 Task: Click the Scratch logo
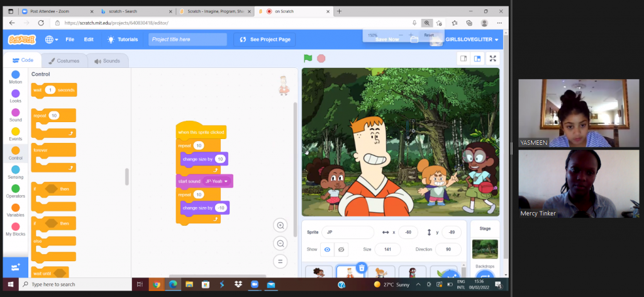tap(22, 40)
